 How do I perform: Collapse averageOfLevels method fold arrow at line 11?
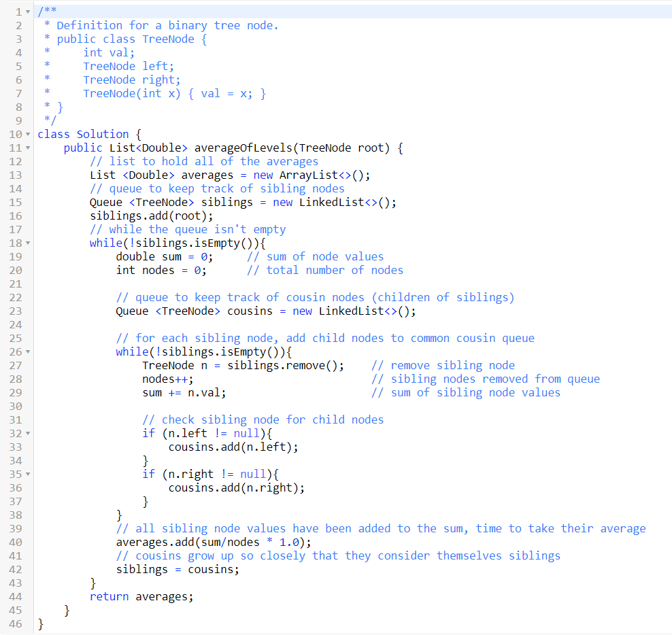(28, 148)
